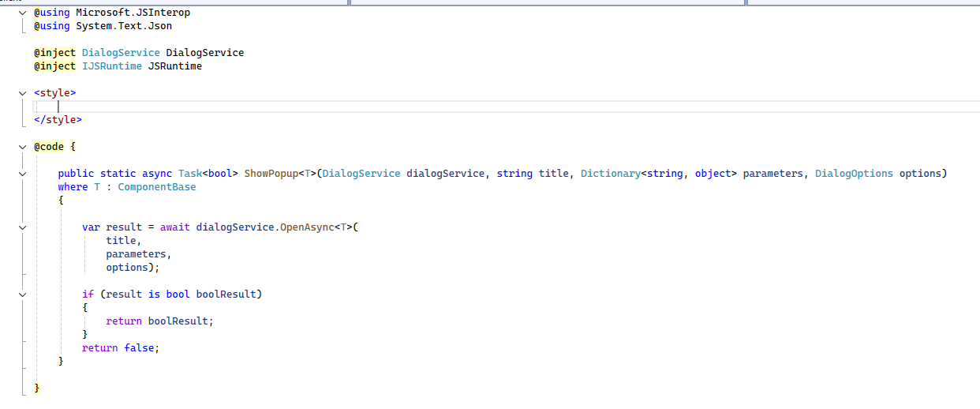
Task: Collapse the @code block fold chevron
Action: pyautogui.click(x=23, y=147)
